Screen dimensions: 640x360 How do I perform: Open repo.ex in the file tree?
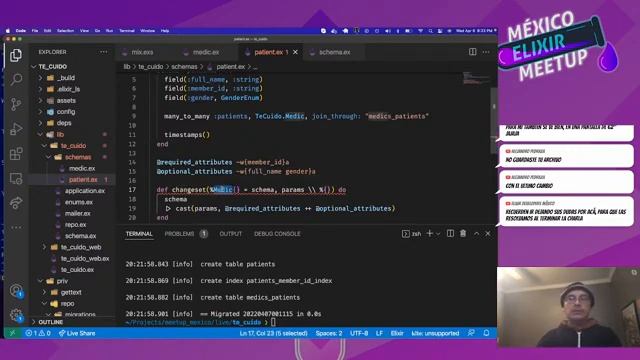(75, 224)
